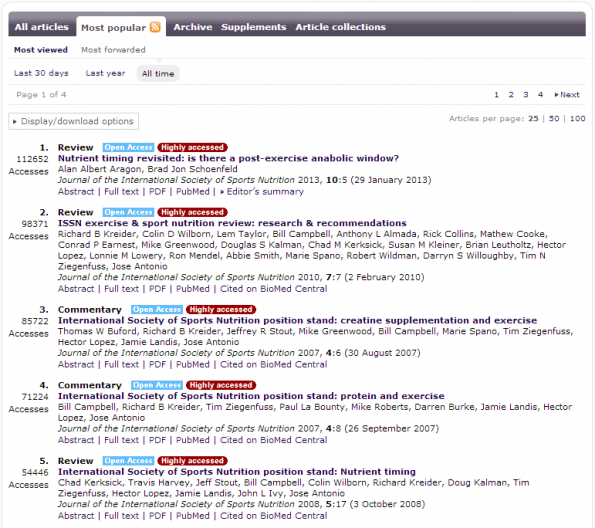
Task: Click Open Access badge on article 4
Action: point(157,385)
